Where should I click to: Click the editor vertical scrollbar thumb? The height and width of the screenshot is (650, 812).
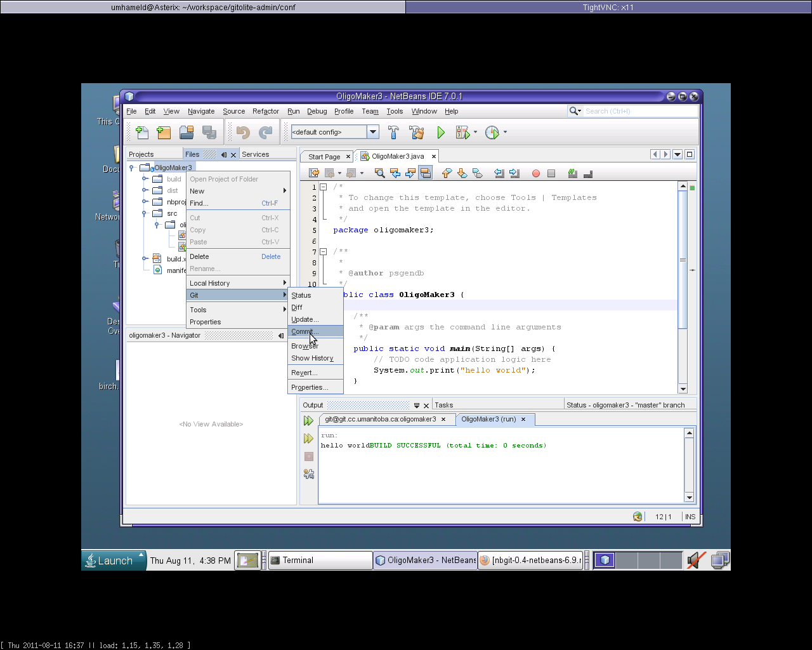tap(683, 259)
